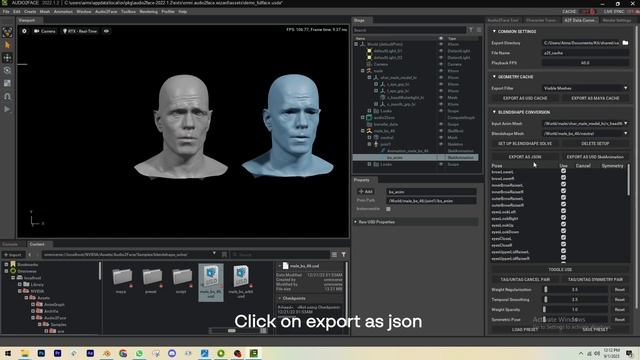
Task: Browse export directory folder icon
Action: click(625, 42)
